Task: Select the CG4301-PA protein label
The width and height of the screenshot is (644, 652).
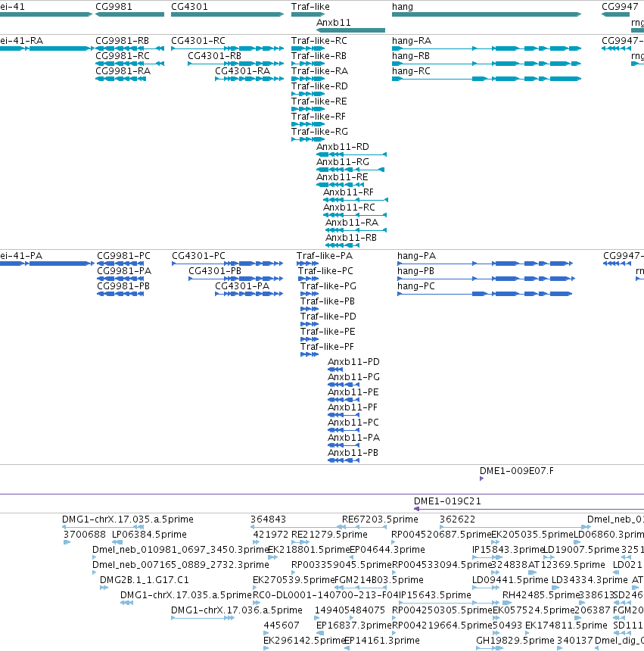Action: (242, 286)
